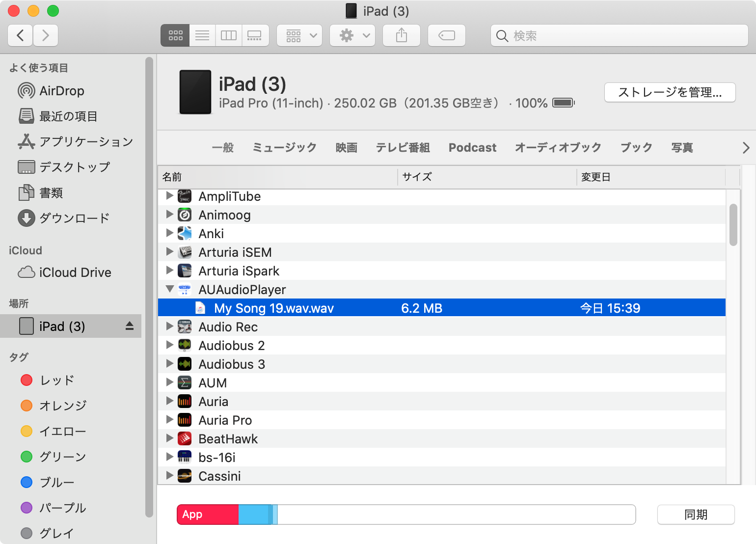The height and width of the screenshot is (544, 756).
Task: Click the file list vertical scrollbar
Action: pos(733,224)
